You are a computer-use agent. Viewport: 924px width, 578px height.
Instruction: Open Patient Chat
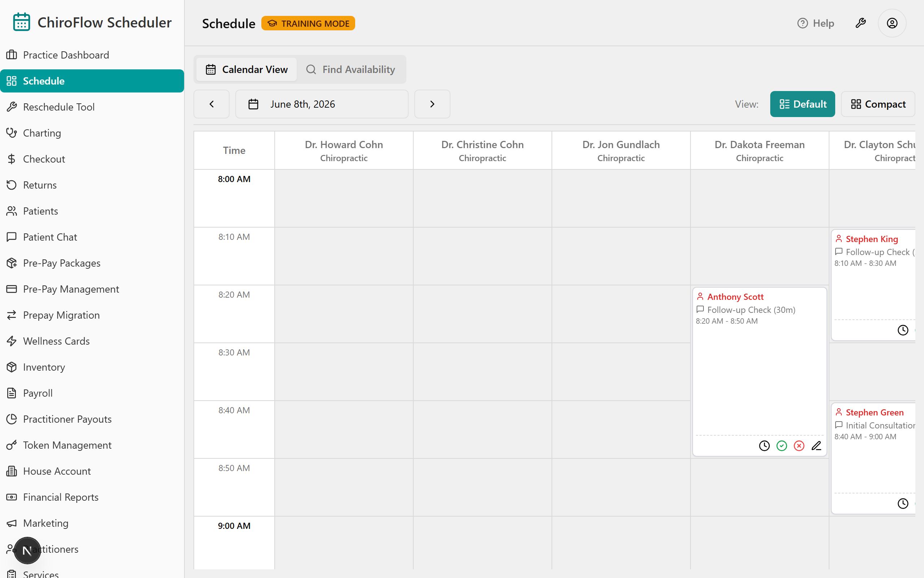point(92,237)
